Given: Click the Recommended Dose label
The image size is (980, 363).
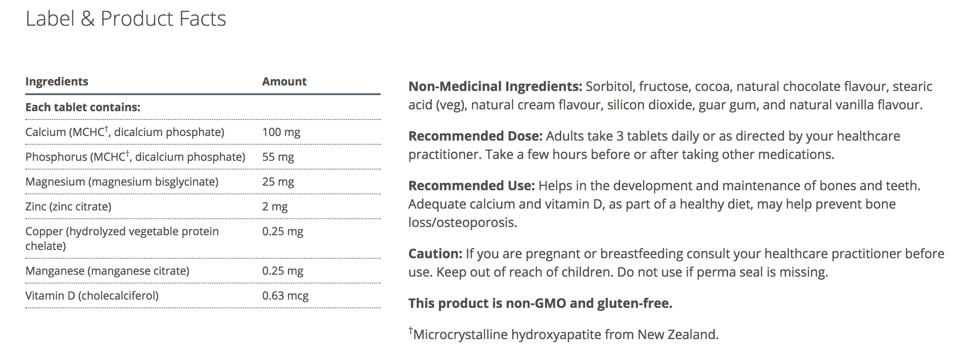Looking at the screenshot, I should (x=475, y=136).
